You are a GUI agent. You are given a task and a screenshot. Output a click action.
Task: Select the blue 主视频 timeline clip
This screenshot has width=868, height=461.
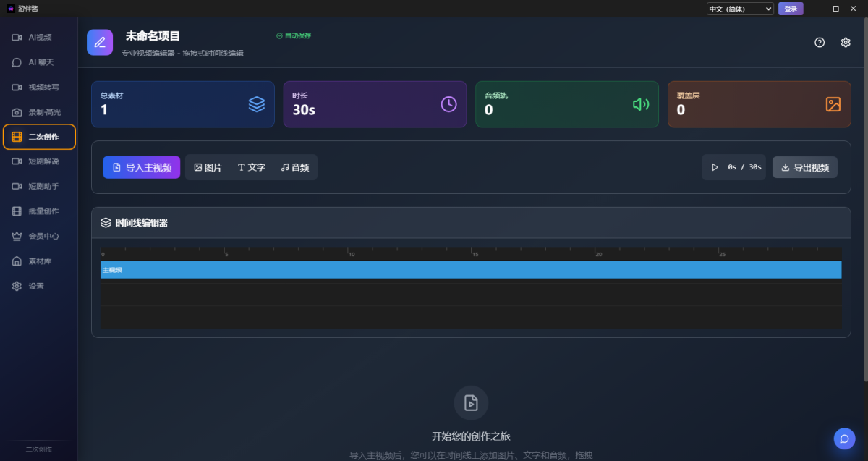point(470,270)
